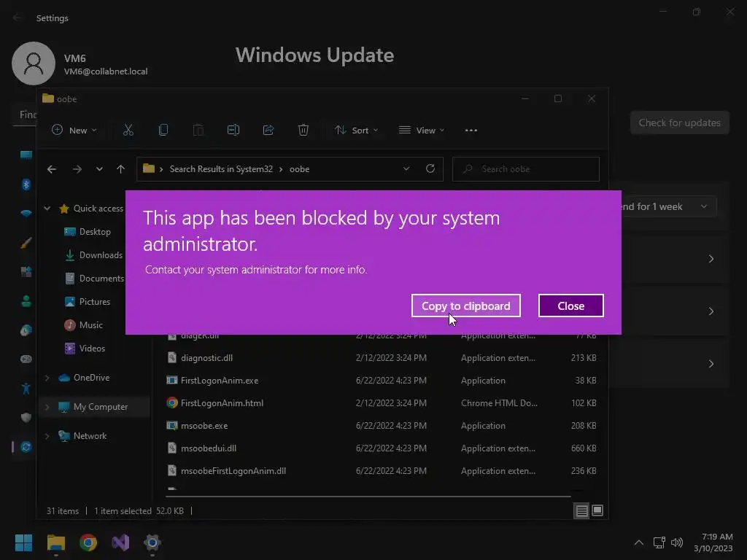The height and width of the screenshot is (560, 747).
Task: Switch to large thumbnails view icon
Action: coord(597,511)
